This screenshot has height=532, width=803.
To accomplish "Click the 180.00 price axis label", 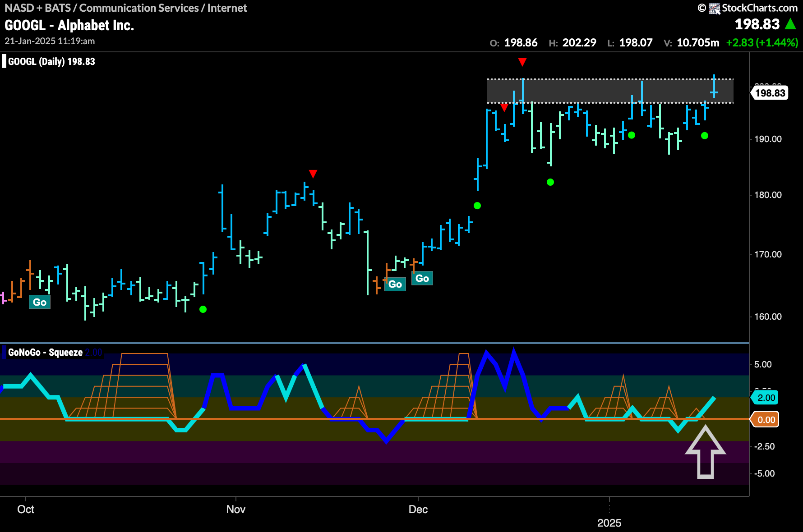I will coord(768,195).
